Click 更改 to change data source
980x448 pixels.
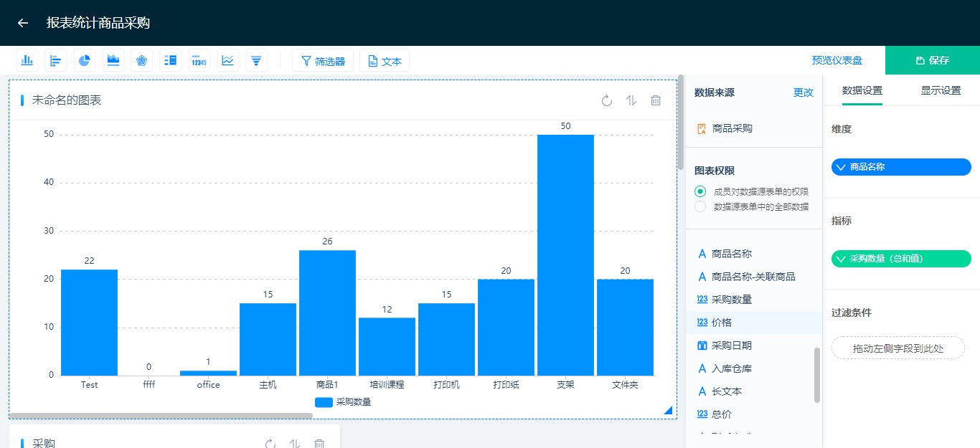click(804, 92)
